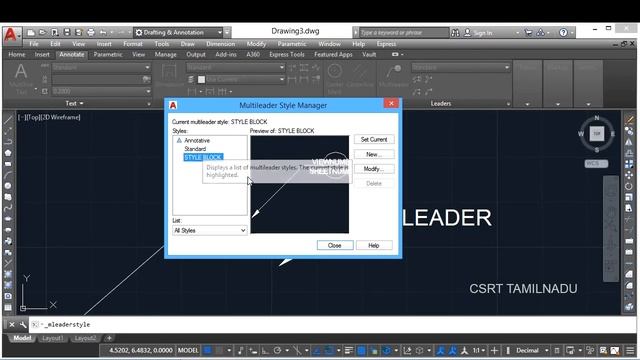Image resolution: width=640 pixels, height=360 pixels.
Task: Click the Polygon tool on left toolbar
Action: [8, 153]
